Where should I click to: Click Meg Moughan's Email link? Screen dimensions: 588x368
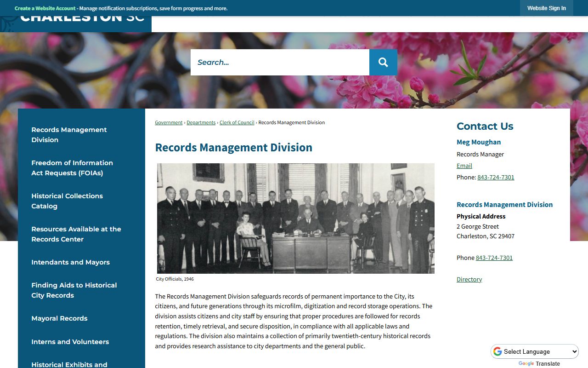click(464, 166)
